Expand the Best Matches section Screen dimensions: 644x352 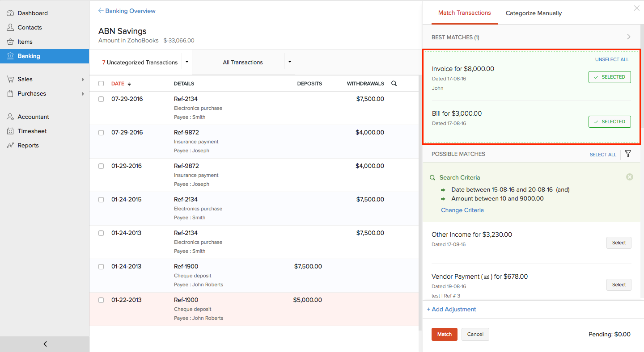tap(628, 37)
